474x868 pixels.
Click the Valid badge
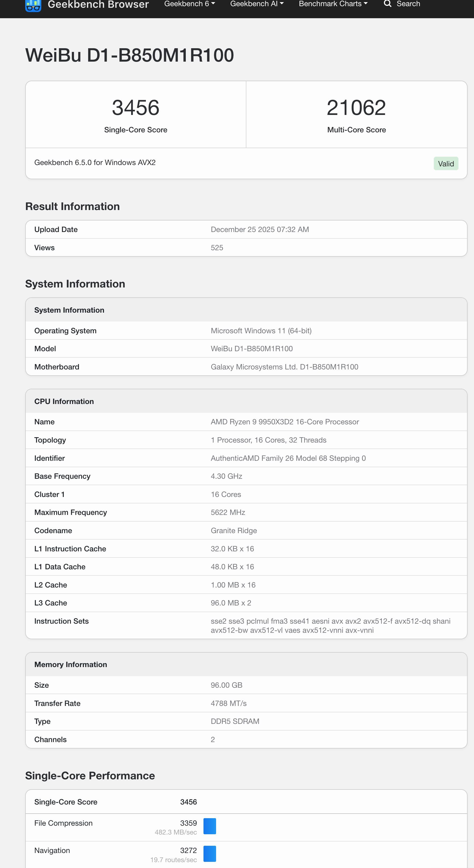coord(446,164)
